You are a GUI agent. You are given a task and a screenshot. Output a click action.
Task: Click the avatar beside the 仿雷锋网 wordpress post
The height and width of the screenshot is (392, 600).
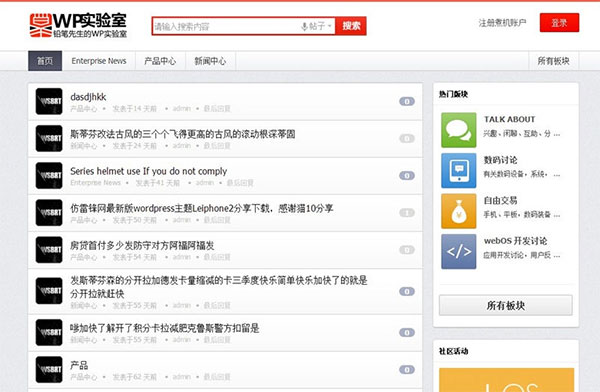point(49,213)
